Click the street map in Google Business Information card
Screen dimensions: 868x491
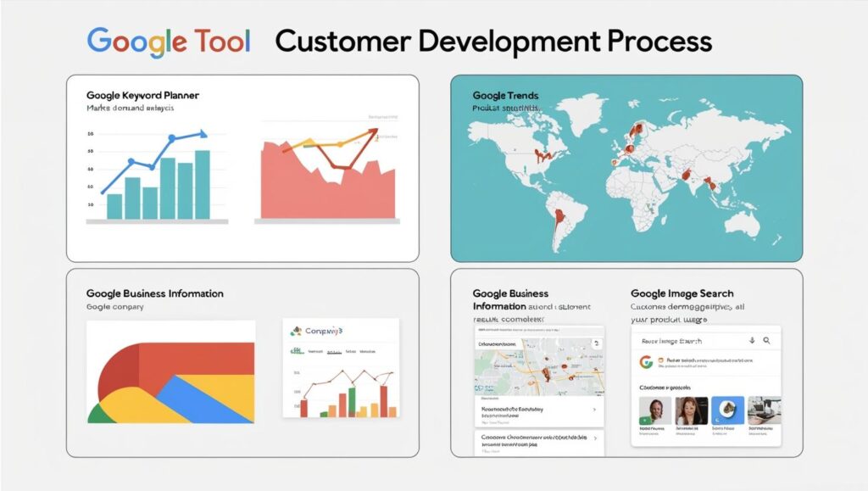(x=539, y=367)
